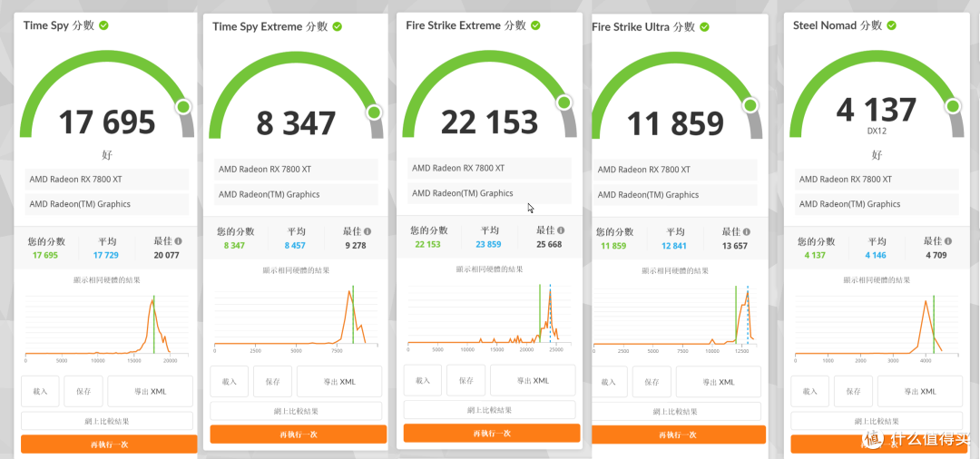Open 網上比較結果 in Time Spy Extreme card

(x=296, y=411)
